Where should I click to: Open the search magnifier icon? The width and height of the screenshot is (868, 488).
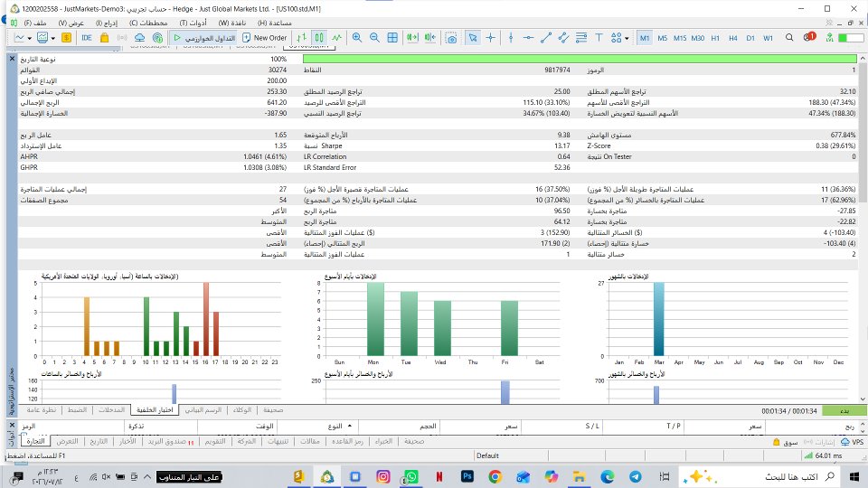point(789,38)
